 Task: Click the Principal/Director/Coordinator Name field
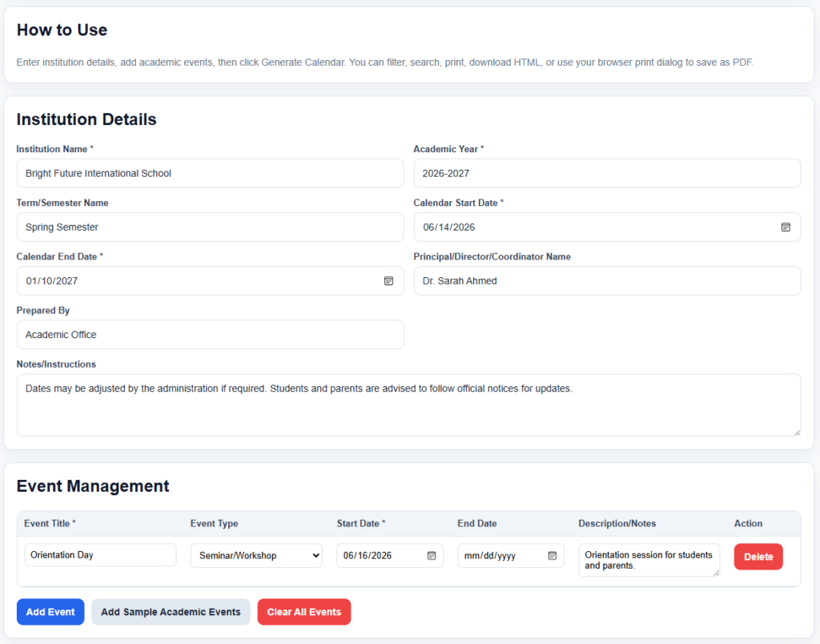607,281
